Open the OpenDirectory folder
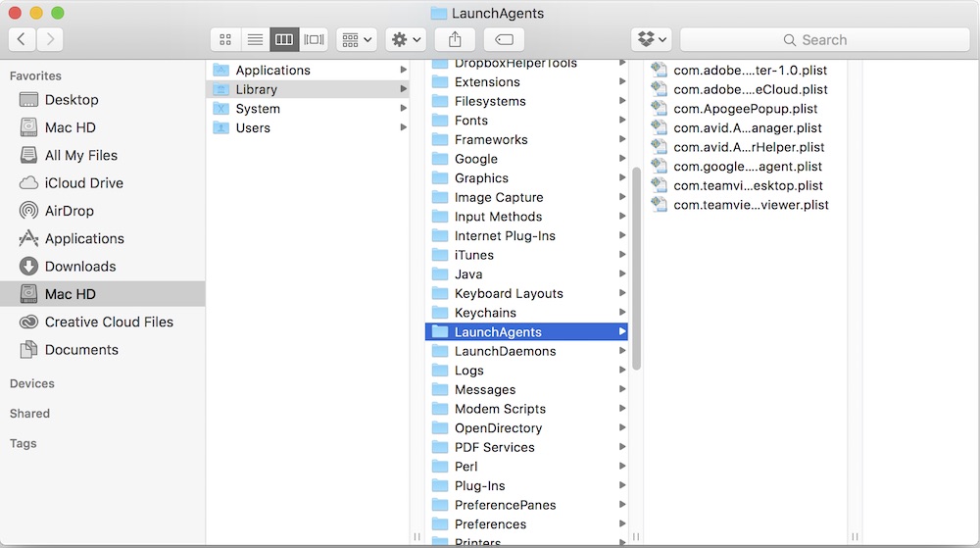 (x=527, y=428)
